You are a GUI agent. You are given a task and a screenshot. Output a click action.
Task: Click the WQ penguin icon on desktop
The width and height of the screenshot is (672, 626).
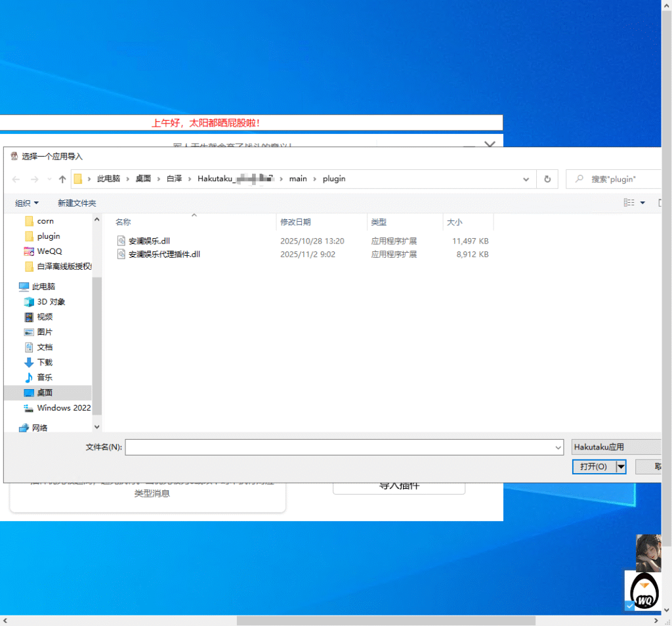point(644,590)
